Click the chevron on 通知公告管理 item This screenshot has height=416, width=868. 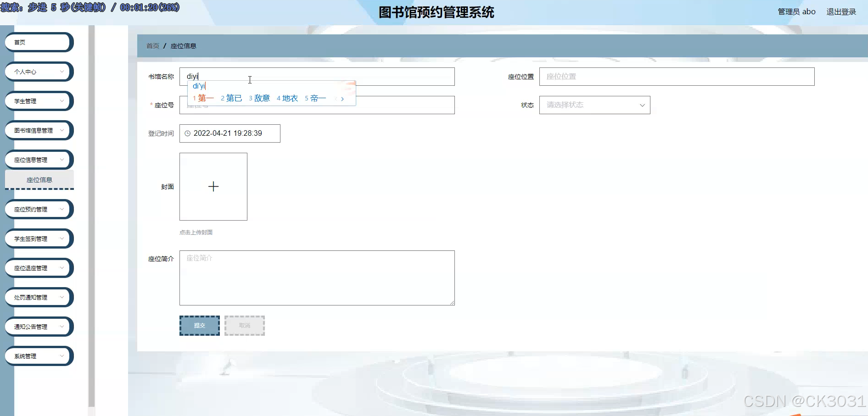pyautogui.click(x=62, y=327)
